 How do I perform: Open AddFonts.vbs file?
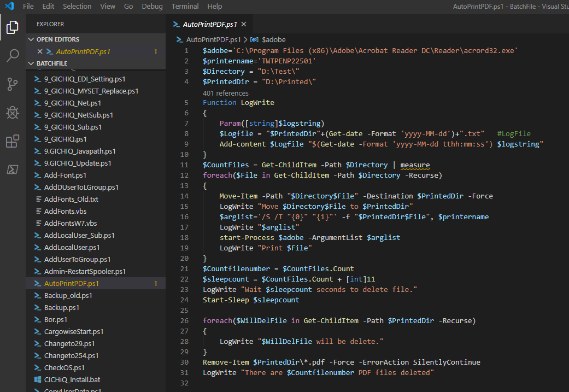[x=96, y=211]
